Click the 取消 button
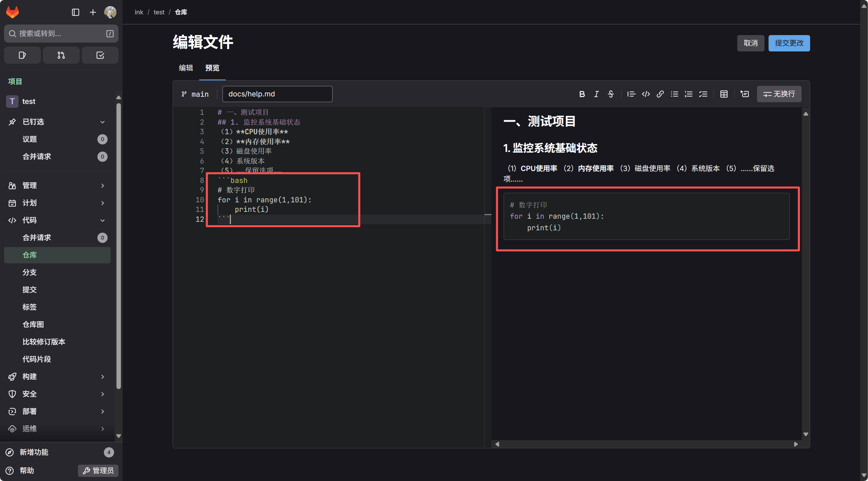This screenshot has width=868, height=481. pos(750,43)
